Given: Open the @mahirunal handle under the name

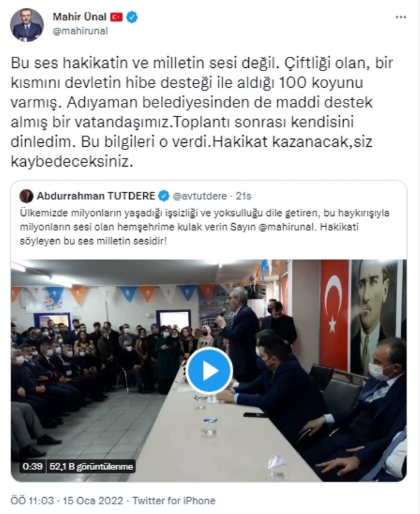Looking at the screenshot, I should point(80,31).
